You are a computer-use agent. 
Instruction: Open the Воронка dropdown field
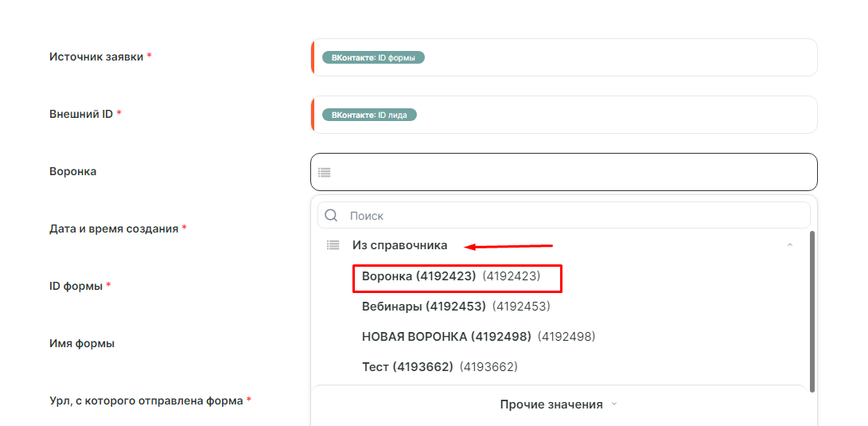click(563, 172)
